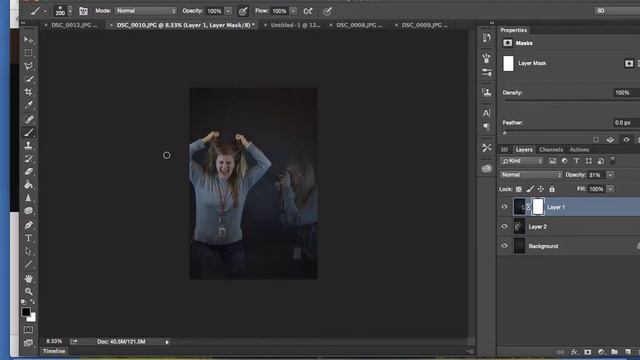Click the foreground color swatch

[x=26, y=312]
